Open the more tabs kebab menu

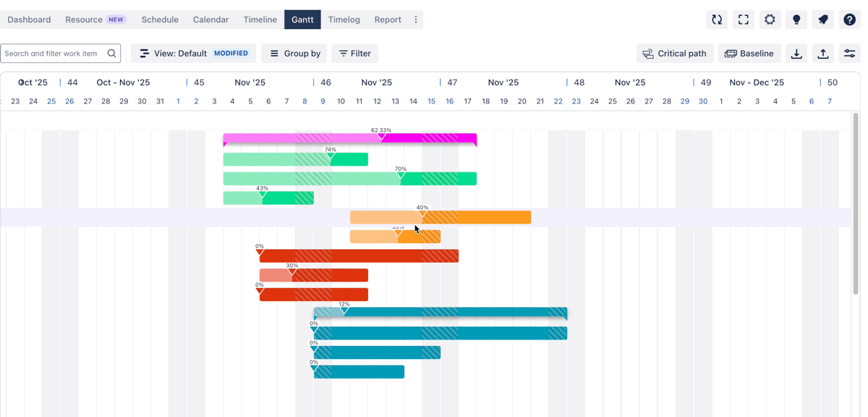[416, 20]
